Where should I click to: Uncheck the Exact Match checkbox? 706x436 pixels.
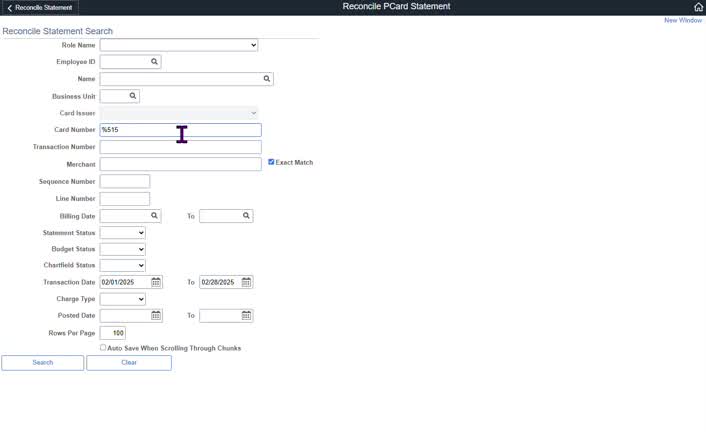tap(271, 162)
